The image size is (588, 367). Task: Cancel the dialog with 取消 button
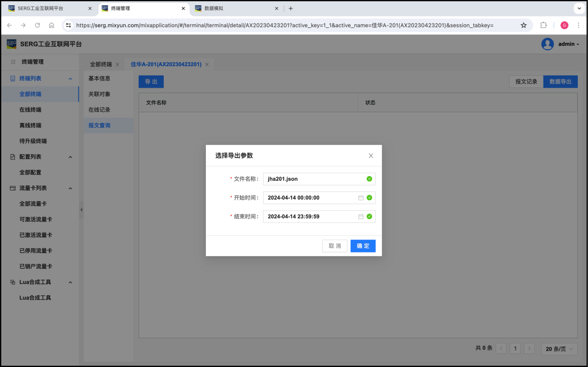[x=335, y=246]
